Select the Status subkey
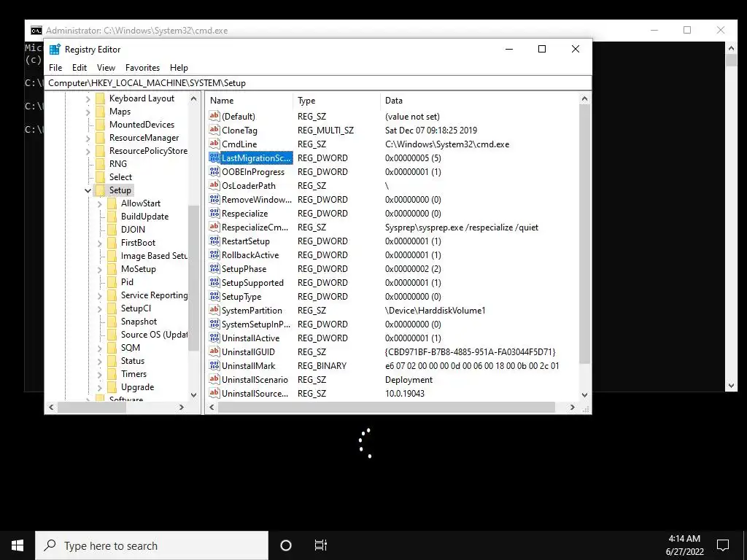The height and width of the screenshot is (560, 747). pos(133,360)
